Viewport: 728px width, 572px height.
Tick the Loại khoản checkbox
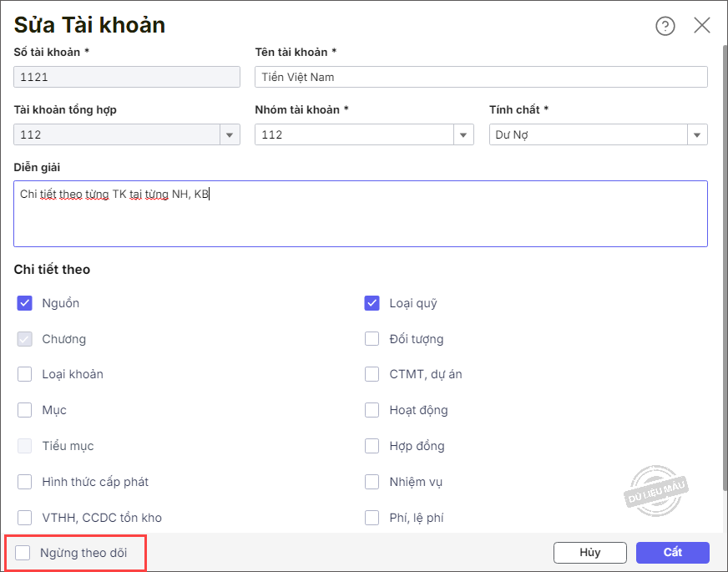(x=25, y=374)
